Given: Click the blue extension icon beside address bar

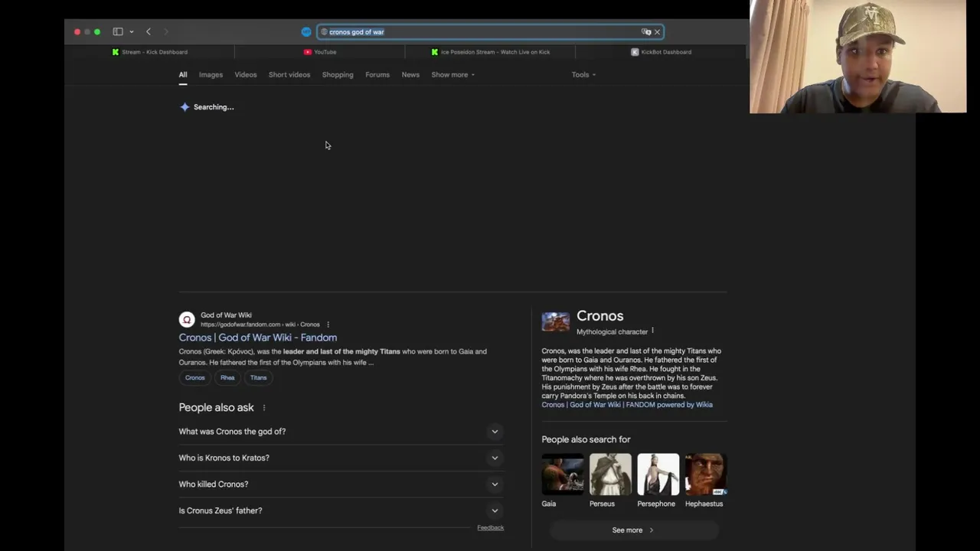Looking at the screenshot, I should click(306, 31).
